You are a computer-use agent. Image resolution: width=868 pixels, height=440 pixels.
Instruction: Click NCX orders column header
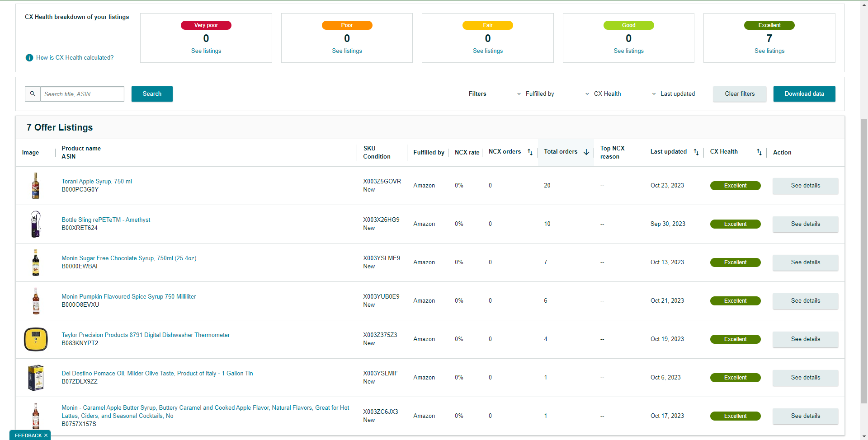tap(505, 152)
